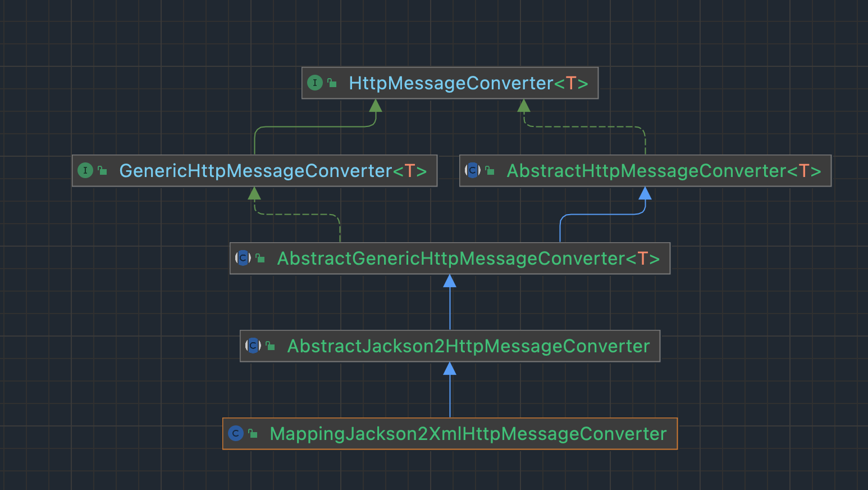Click the public visibility icon beside AbstractGenericHttpMessageConverter
This screenshot has width=868, height=490.
tap(260, 258)
